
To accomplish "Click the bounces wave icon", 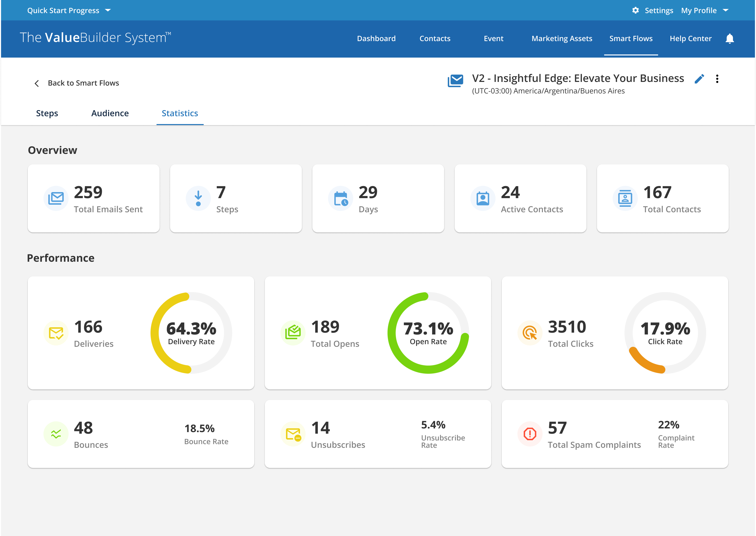I will [x=56, y=434].
